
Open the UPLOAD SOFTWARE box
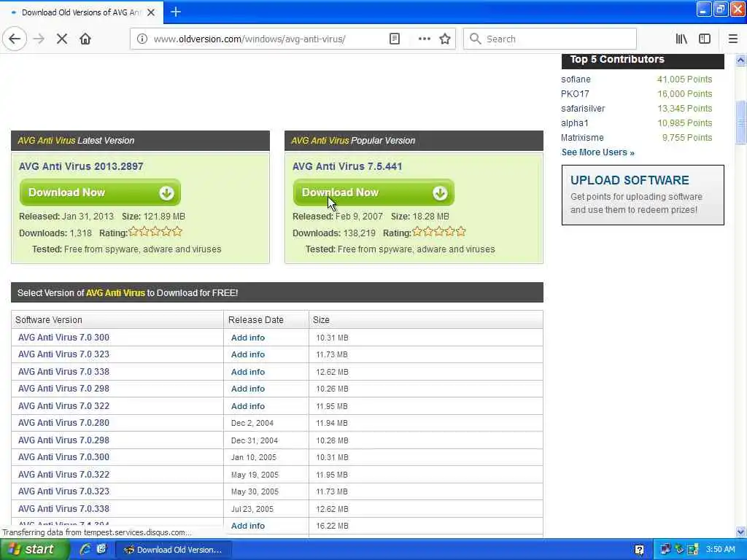tap(643, 195)
